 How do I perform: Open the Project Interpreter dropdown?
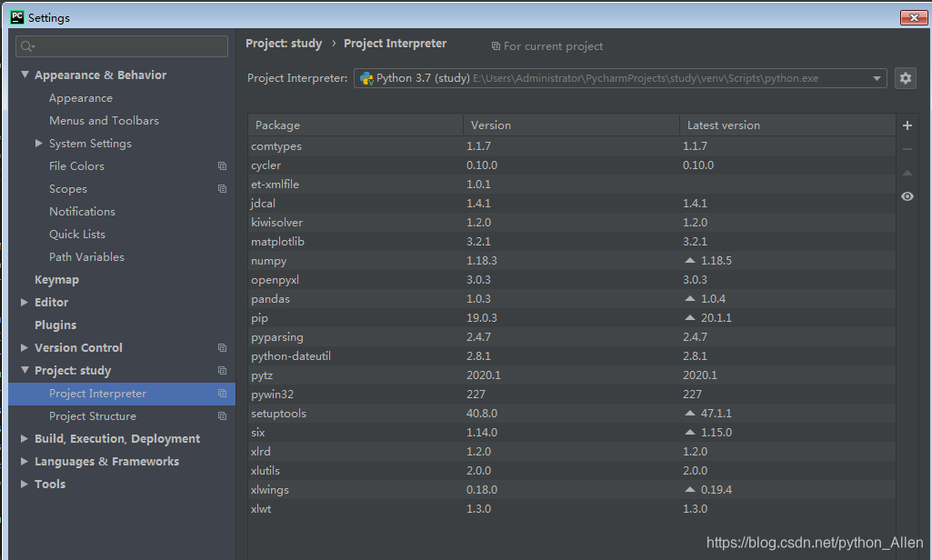click(877, 78)
